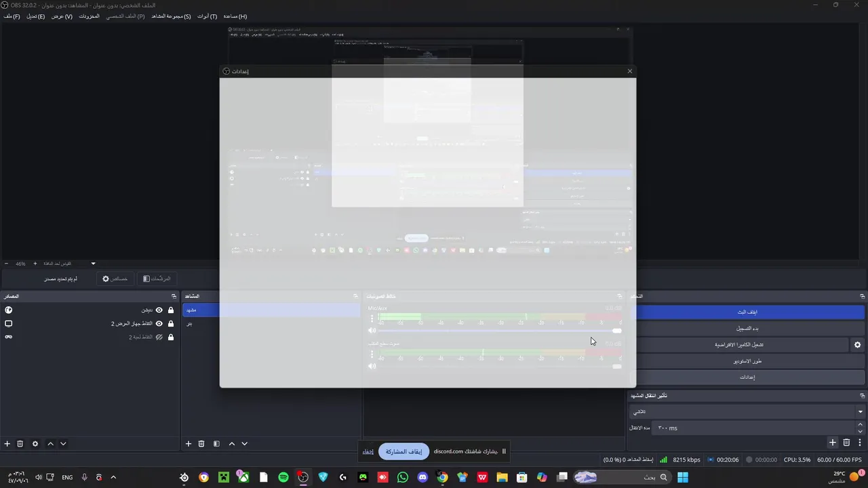Pop out the Controls dock panel icon
Screen dimensions: 868x488
coord(862,296)
